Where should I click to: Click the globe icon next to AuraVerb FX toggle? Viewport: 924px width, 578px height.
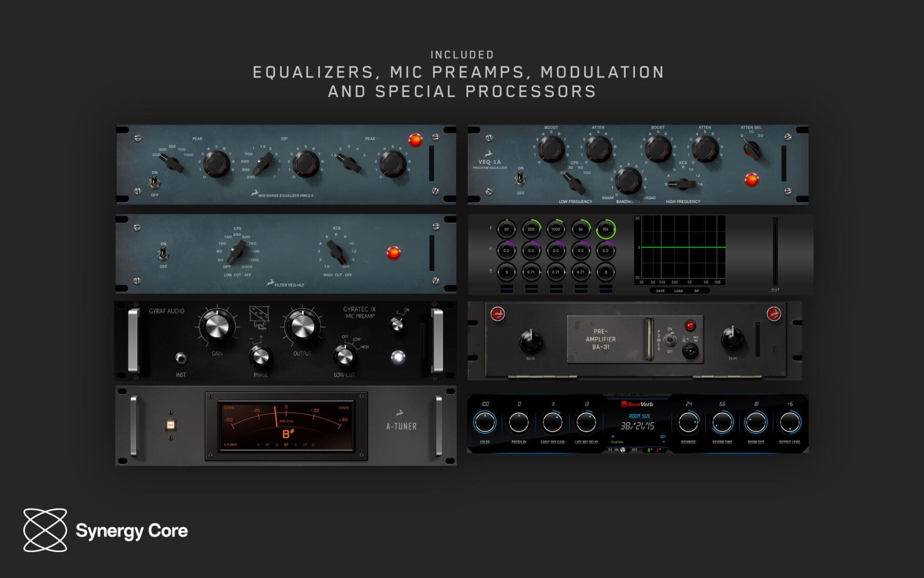623,450
